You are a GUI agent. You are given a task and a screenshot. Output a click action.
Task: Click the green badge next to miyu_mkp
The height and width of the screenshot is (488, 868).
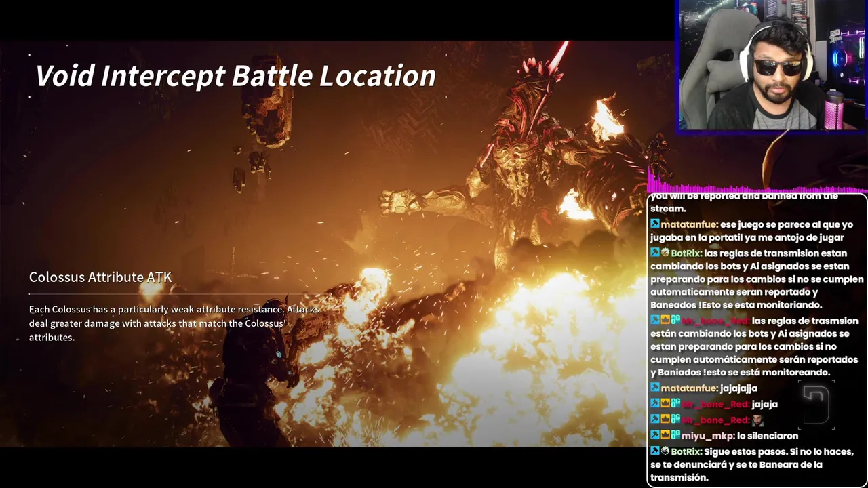[675, 435]
